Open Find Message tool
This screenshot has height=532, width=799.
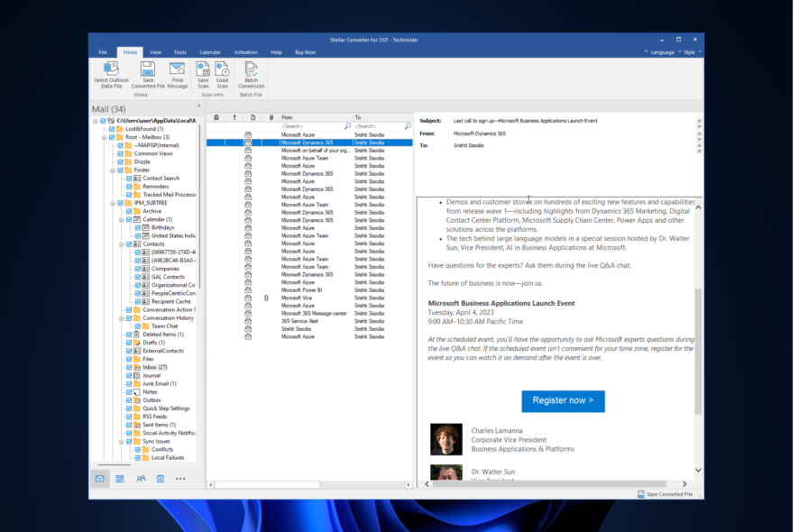[177, 69]
